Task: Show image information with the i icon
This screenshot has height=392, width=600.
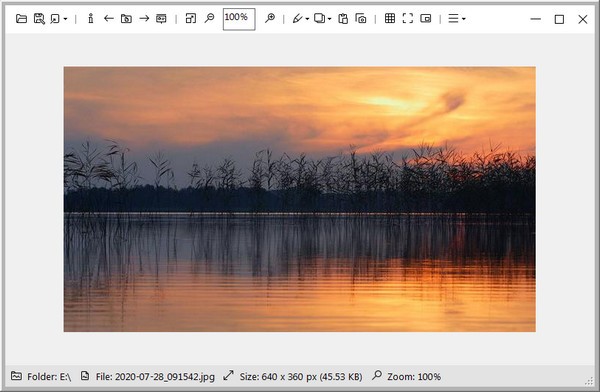Action: pos(91,18)
